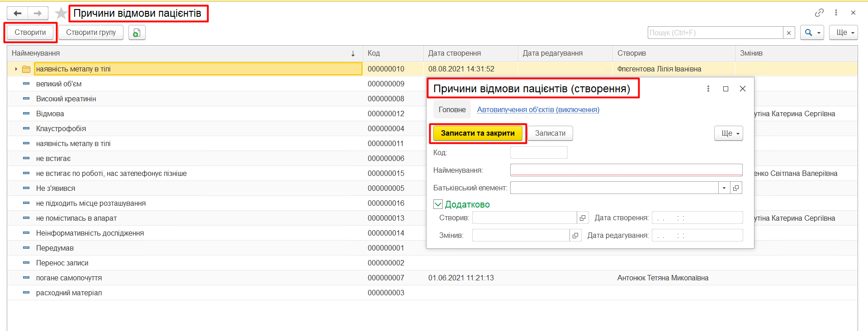The image size is (868, 331).
Task: Open the Ще menu in the dialog
Action: click(x=728, y=133)
